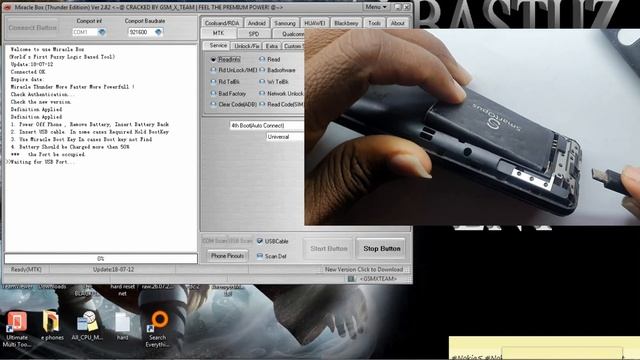Click the Ready(MTK) status text

click(x=26, y=269)
